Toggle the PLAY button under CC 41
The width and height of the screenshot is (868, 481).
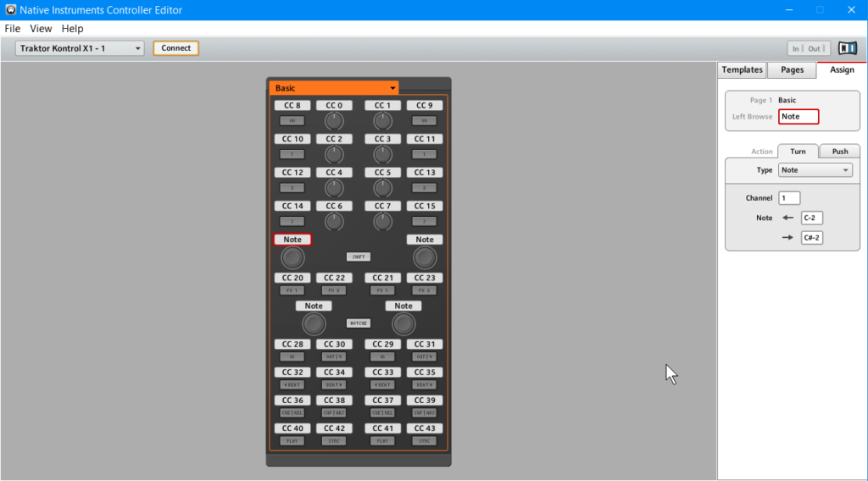[382, 441]
